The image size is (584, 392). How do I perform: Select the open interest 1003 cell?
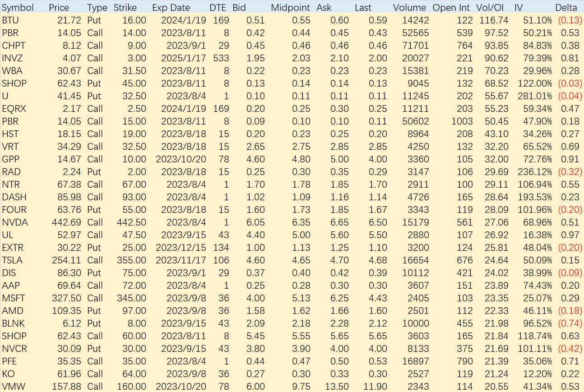[x=462, y=121]
